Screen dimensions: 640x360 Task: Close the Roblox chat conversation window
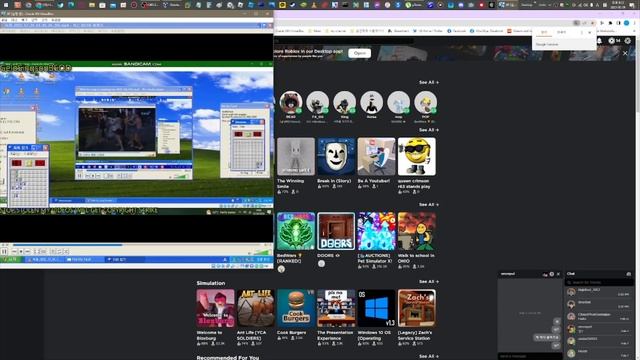pyautogui.click(x=558, y=274)
